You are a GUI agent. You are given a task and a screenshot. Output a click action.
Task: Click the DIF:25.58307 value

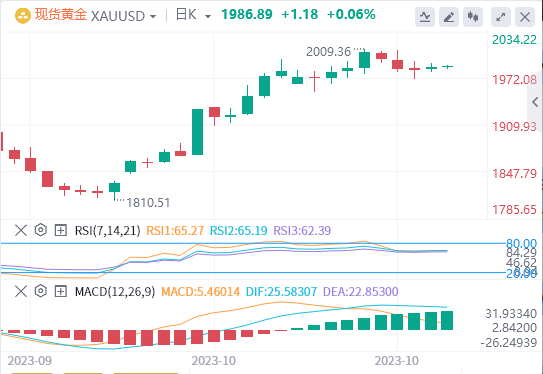(281, 292)
